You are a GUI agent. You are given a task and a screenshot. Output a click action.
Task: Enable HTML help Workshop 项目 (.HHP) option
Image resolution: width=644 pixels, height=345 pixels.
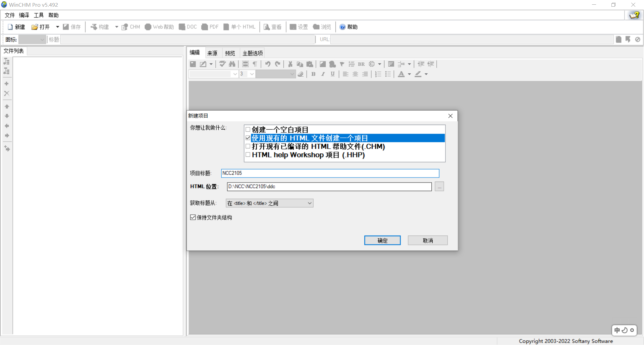(x=248, y=154)
